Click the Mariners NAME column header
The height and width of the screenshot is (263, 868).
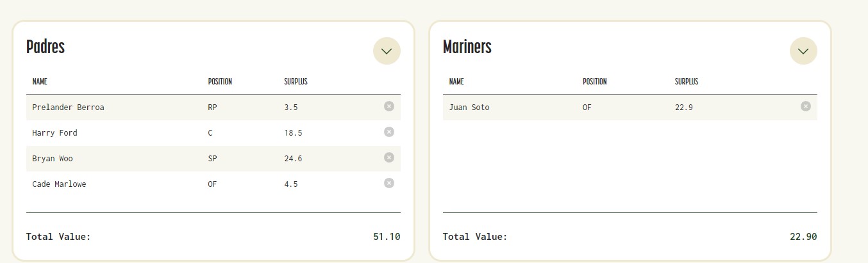click(456, 82)
